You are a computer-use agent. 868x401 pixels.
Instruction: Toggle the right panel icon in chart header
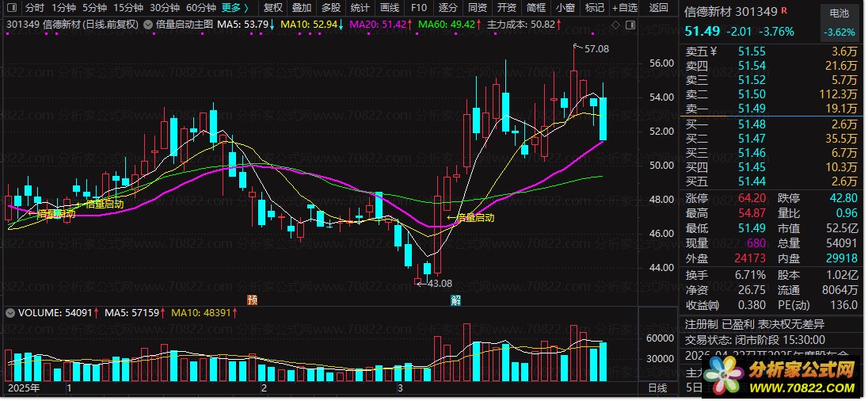tap(630, 25)
